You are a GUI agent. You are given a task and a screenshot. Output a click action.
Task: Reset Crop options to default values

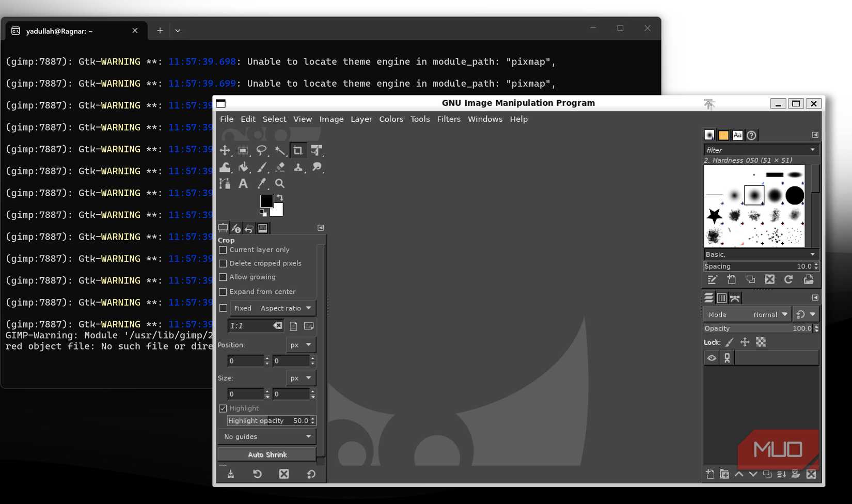point(311,474)
